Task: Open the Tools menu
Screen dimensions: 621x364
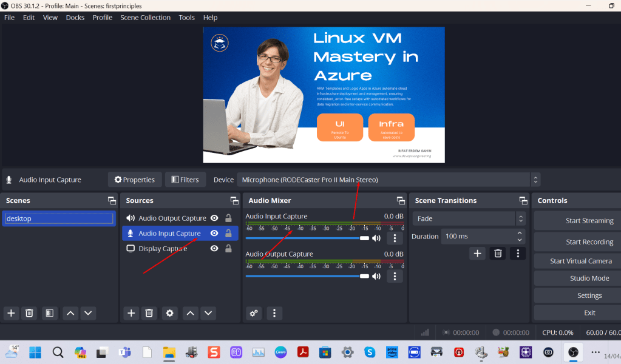Action: (186, 18)
